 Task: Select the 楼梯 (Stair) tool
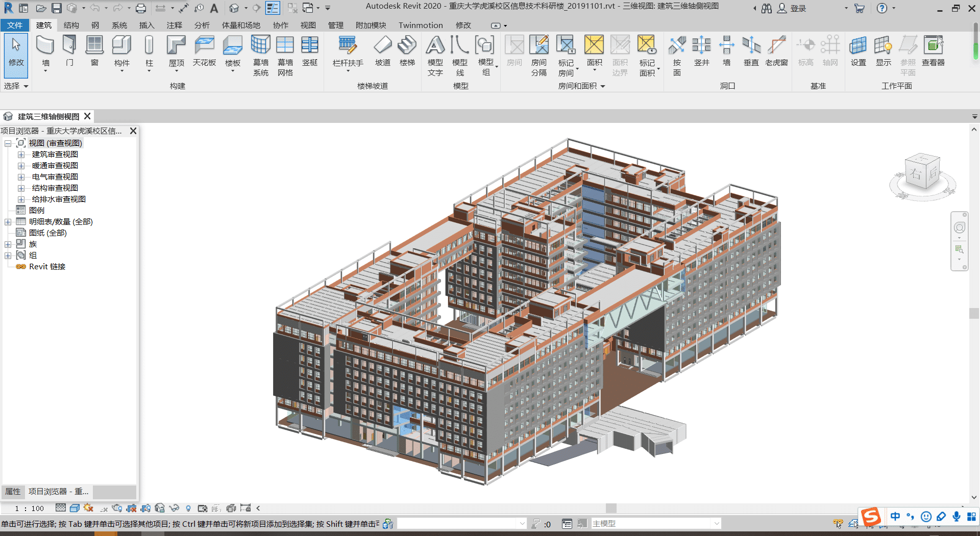pos(407,52)
